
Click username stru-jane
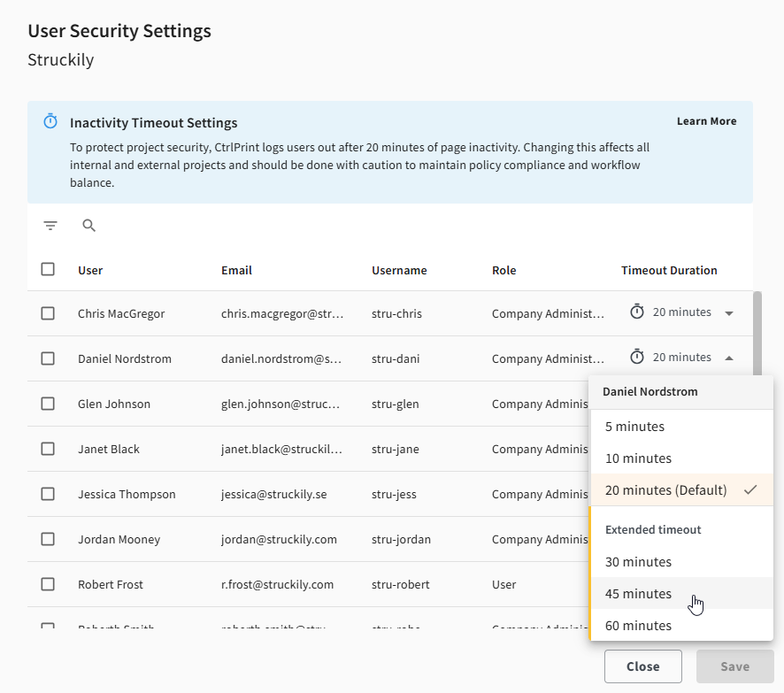click(x=395, y=449)
